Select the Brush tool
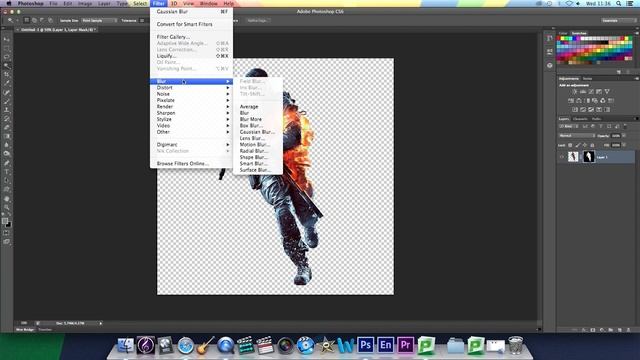The width and height of the screenshot is (640, 360). point(7,101)
